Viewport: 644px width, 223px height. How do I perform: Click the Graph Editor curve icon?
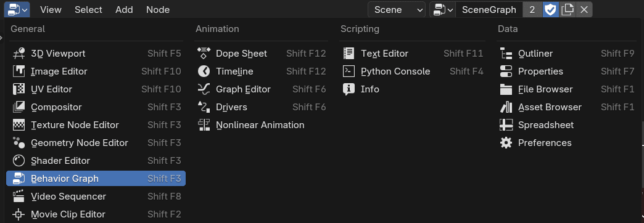pos(204,89)
